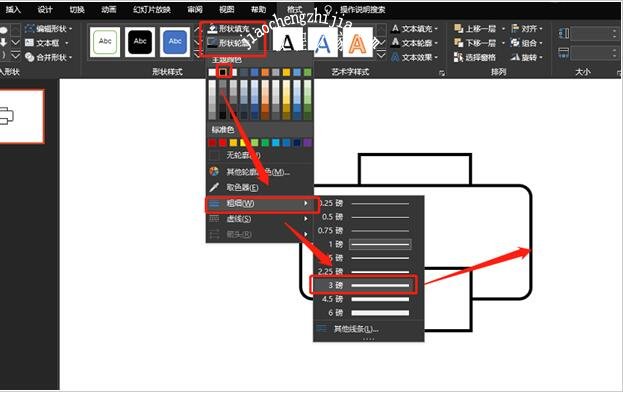
Task: Click the shape height input field
Action: click(594, 33)
